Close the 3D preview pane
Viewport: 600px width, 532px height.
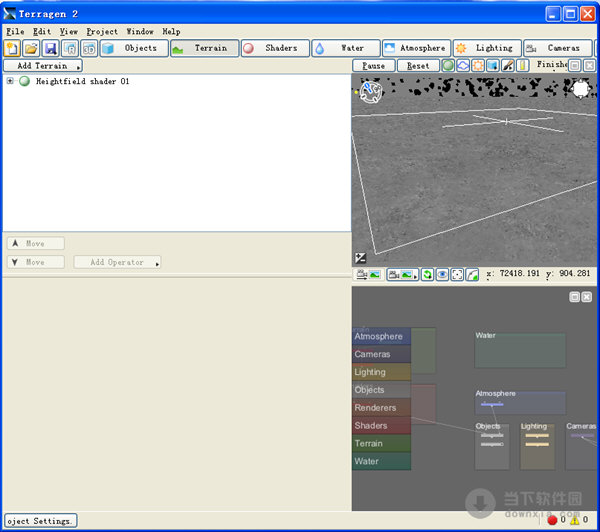tap(590, 66)
